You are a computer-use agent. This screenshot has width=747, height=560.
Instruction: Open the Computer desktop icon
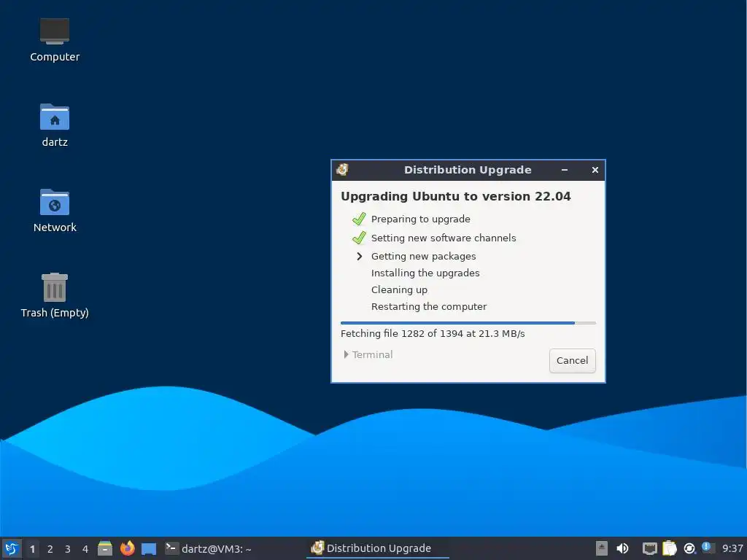click(x=54, y=41)
